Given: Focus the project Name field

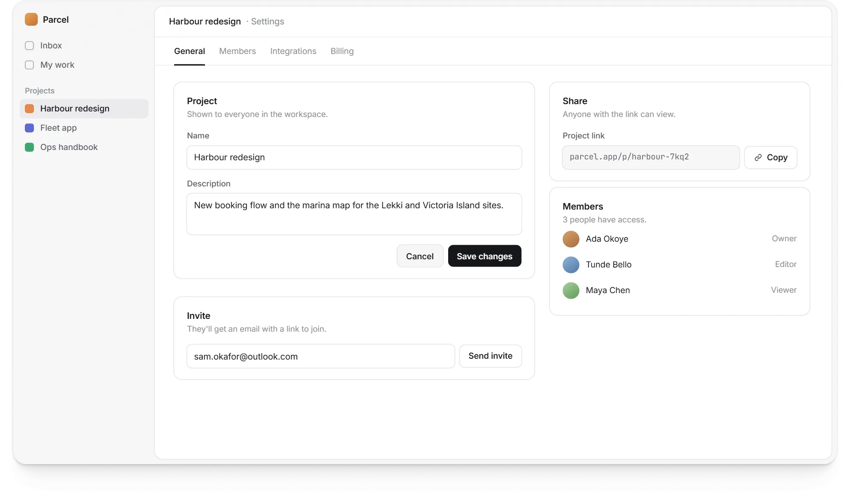Looking at the screenshot, I should click(354, 157).
